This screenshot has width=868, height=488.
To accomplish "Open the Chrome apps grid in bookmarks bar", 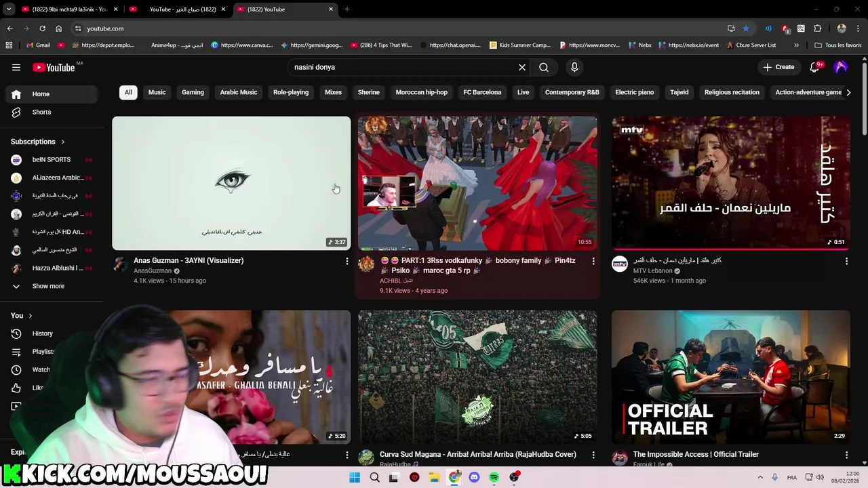I will coord(9,45).
